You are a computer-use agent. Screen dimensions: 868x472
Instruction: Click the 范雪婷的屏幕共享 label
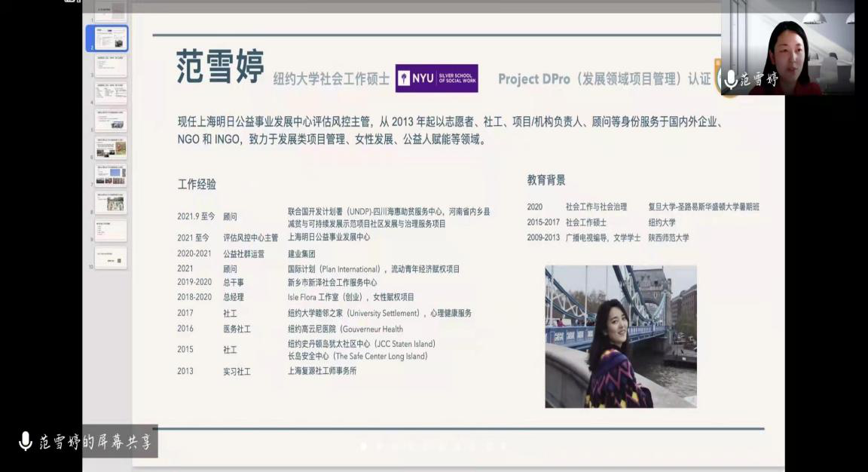96,442
